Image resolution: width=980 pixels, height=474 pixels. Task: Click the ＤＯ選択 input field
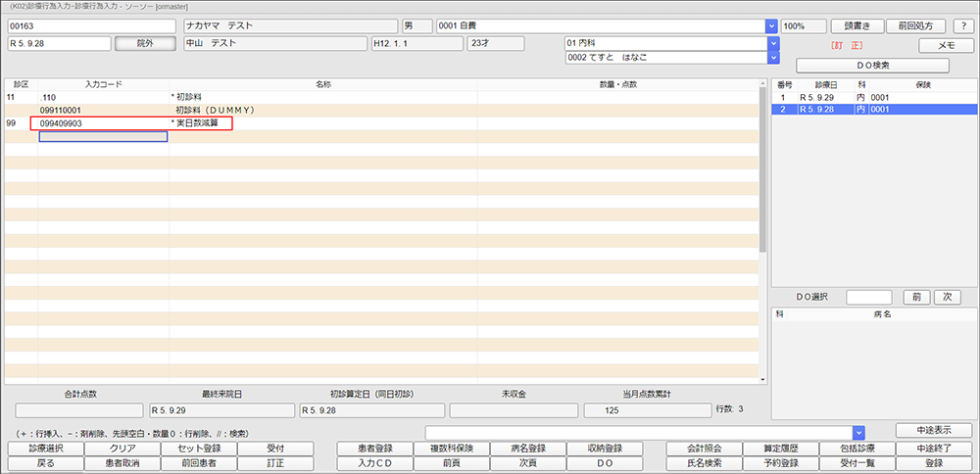pyautogui.click(x=868, y=297)
